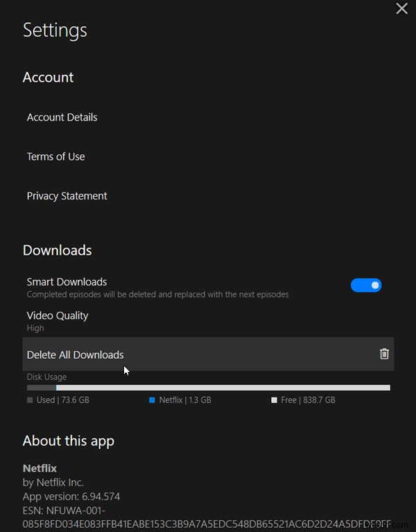Click the Downloads section heading
416x532 pixels.
tap(58, 250)
